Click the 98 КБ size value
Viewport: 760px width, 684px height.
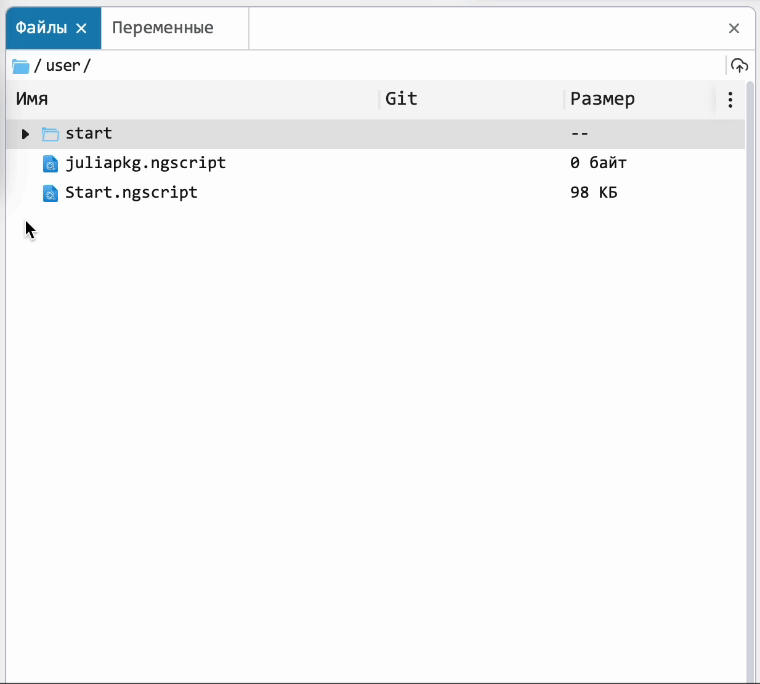594,193
